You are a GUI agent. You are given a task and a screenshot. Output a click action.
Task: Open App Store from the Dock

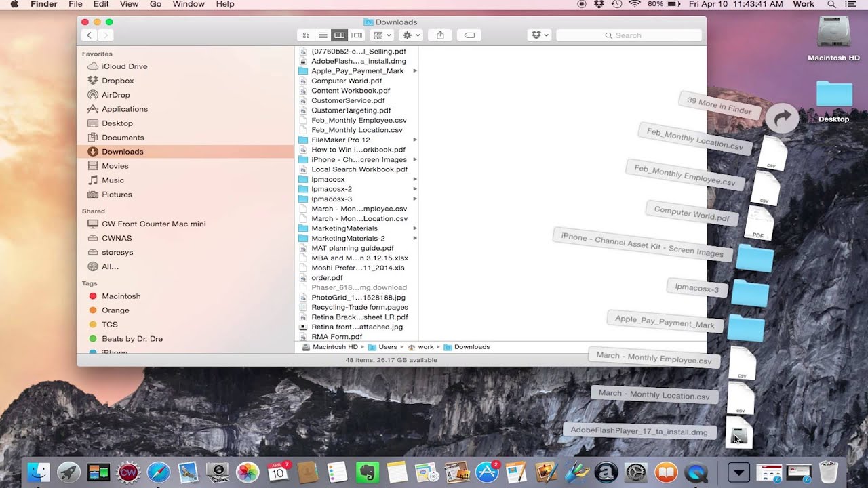487,472
